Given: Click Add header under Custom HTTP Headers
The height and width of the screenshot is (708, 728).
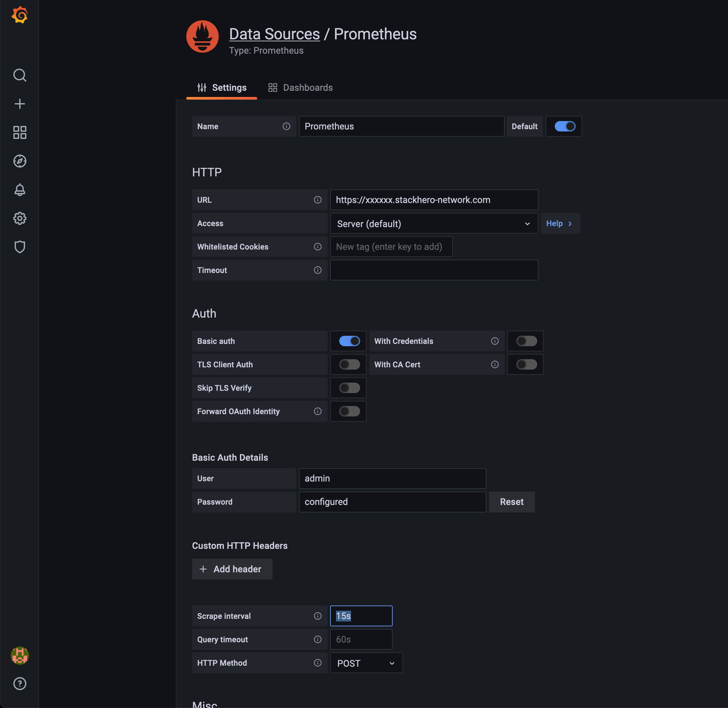Looking at the screenshot, I should pyautogui.click(x=232, y=569).
